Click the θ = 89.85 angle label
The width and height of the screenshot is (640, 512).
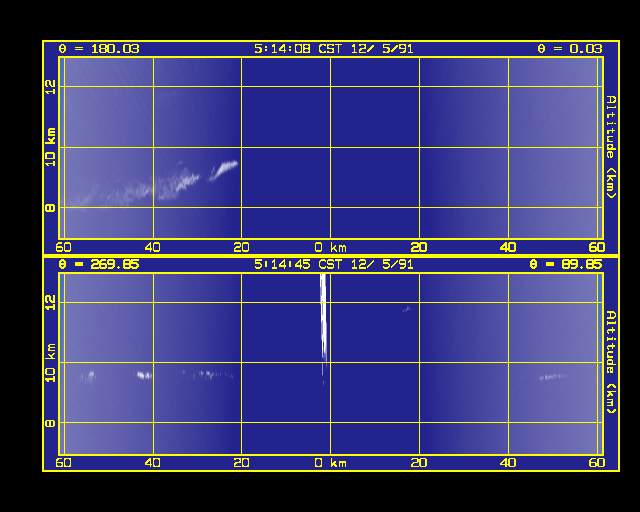(x=566, y=265)
